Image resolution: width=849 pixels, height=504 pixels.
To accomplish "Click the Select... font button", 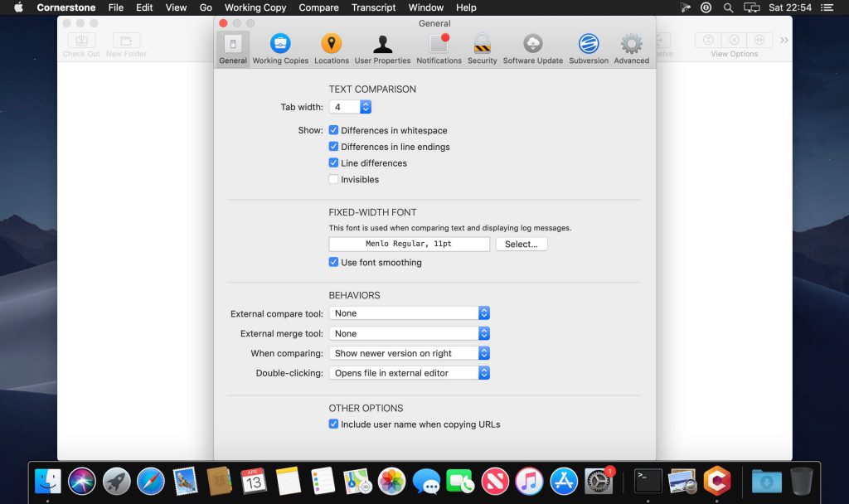I will point(522,244).
